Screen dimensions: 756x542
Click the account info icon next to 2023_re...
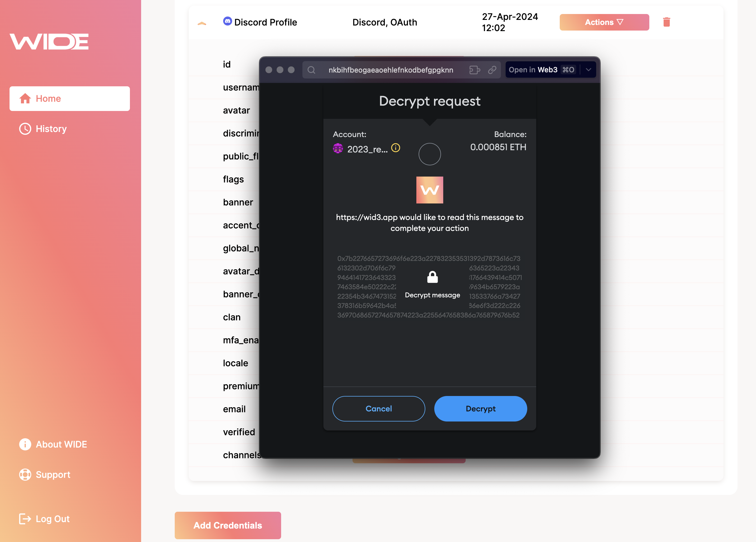[x=395, y=148]
